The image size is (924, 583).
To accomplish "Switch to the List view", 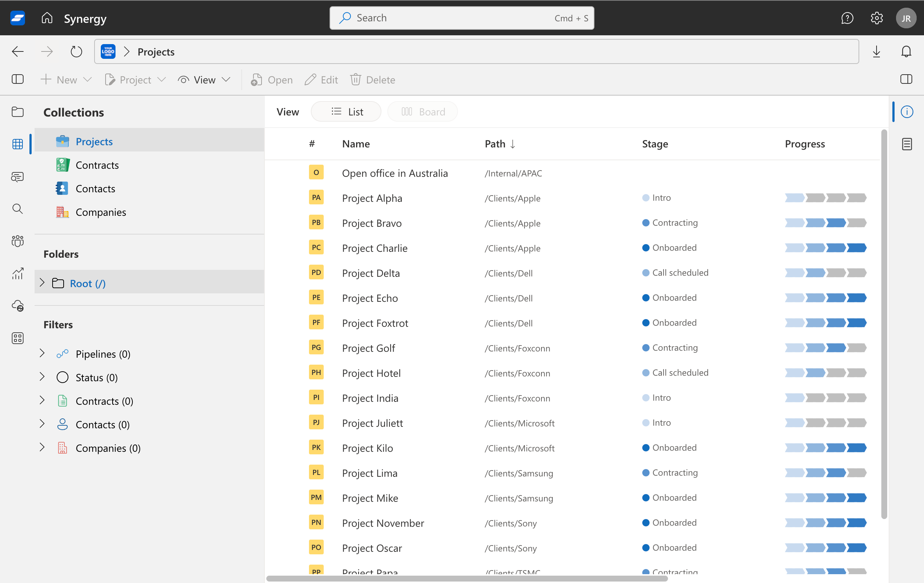I will coord(346,112).
